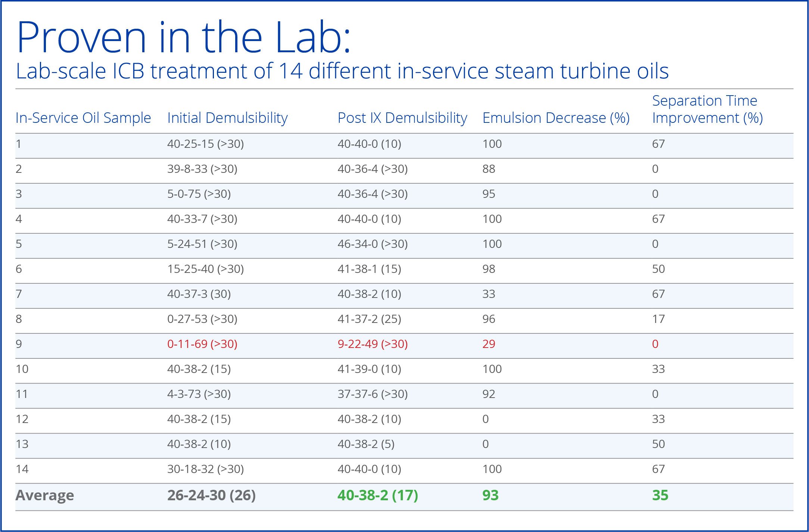Select post IX value '37-37-6 (>30)'
Screen dimensions: 809x532
click(x=373, y=394)
